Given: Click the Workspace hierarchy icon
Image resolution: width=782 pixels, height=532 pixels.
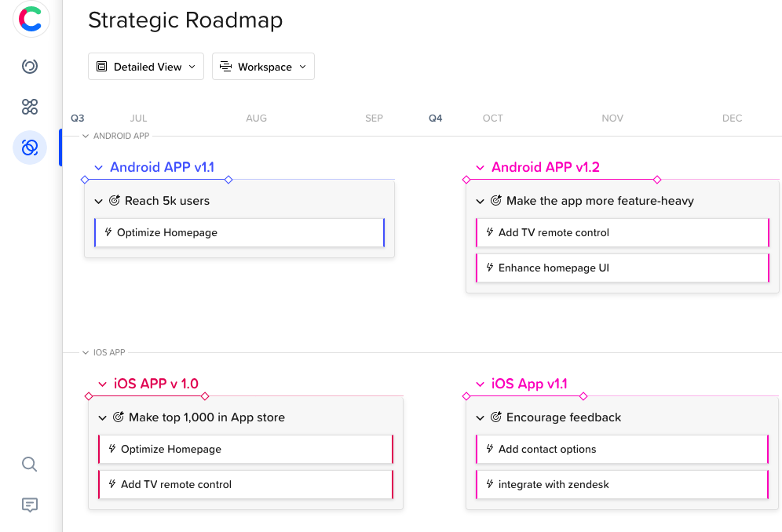Looking at the screenshot, I should coord(226,67).
